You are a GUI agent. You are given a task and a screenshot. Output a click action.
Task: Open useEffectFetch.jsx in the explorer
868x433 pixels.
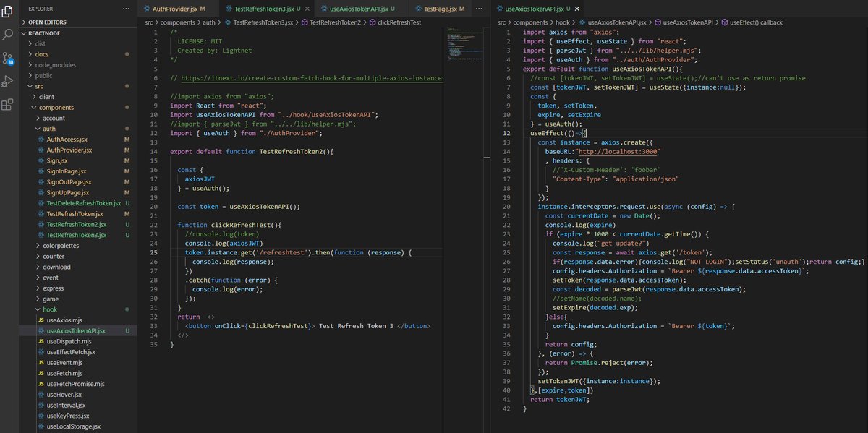click(x=78, y=352)
